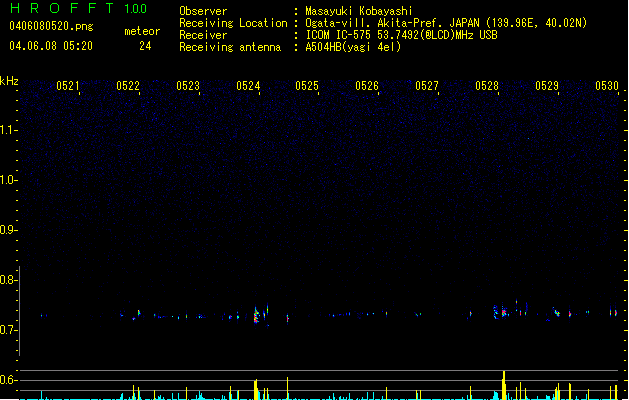Click the 1.1 kHz axis label
The height and width of the screenshot is (400, 629).
(x=8, y=130)
